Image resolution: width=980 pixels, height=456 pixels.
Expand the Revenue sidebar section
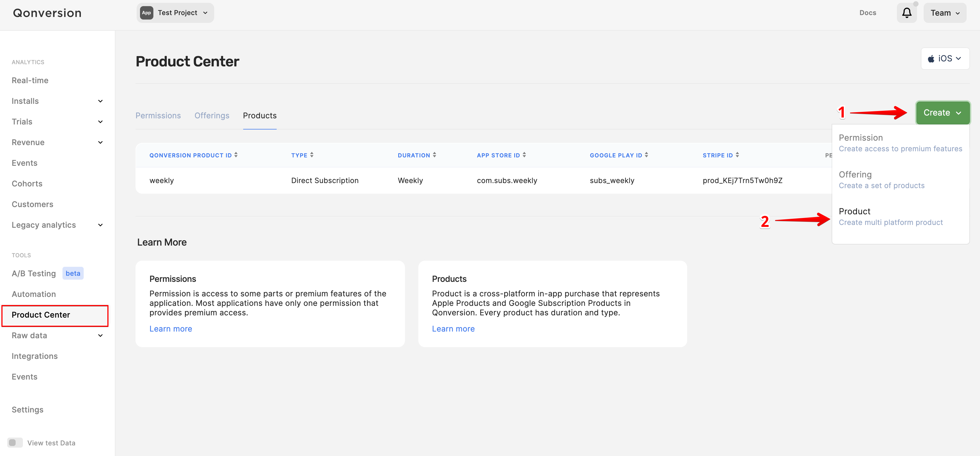pos(100,142)
